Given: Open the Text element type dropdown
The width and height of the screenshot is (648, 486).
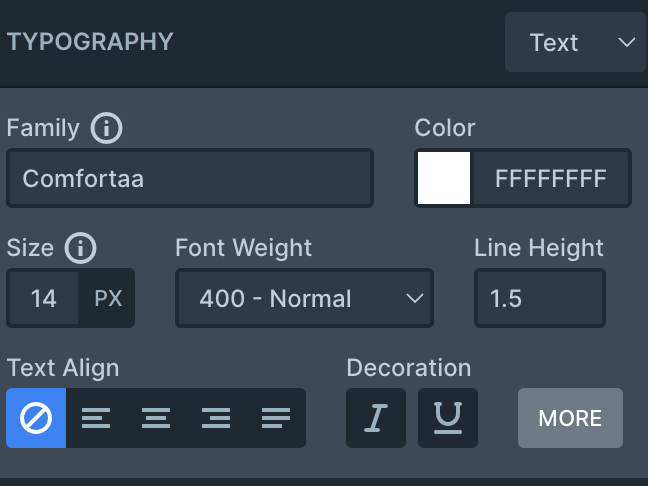Looking at the screenshot, I should click(575, 42).
